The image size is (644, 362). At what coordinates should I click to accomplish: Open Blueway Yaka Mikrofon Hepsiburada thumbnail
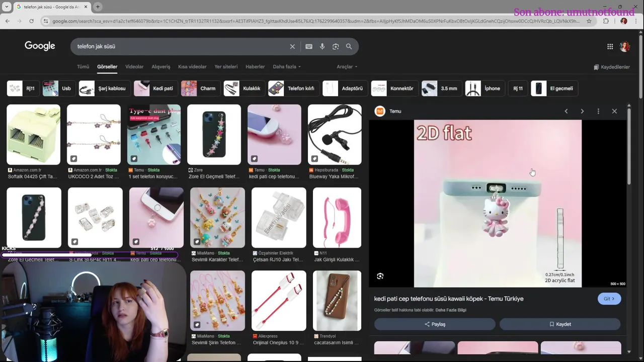[x=335, y=135]
